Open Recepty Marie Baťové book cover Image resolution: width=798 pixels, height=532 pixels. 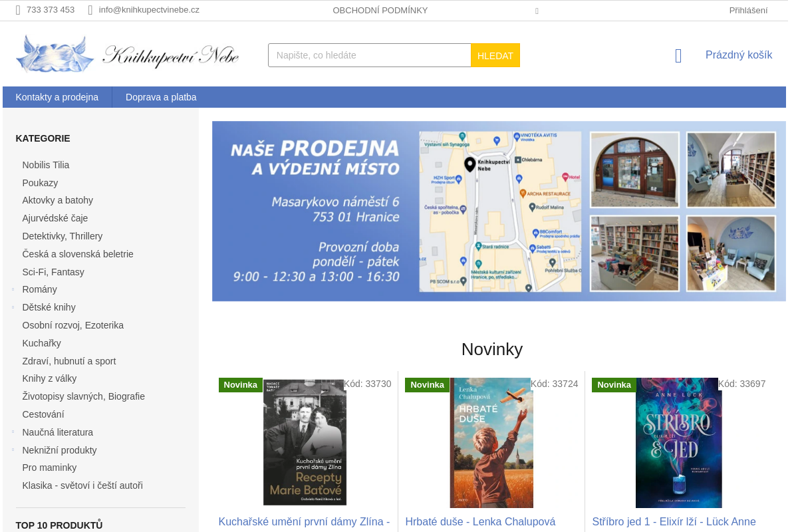click(305, 442)
